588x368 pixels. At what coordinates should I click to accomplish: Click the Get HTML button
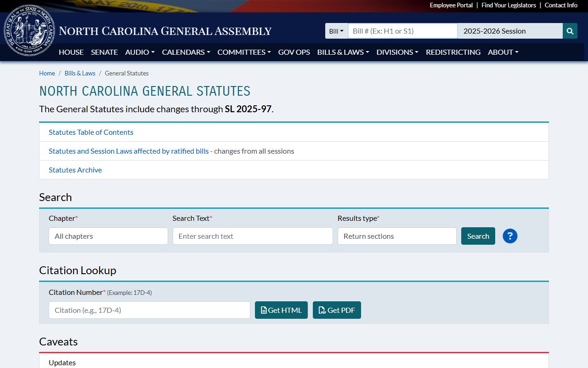click(x=281, y=310)
